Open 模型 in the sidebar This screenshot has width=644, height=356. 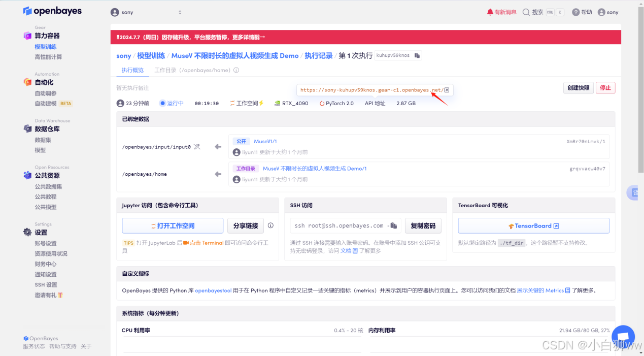point(40,150)
